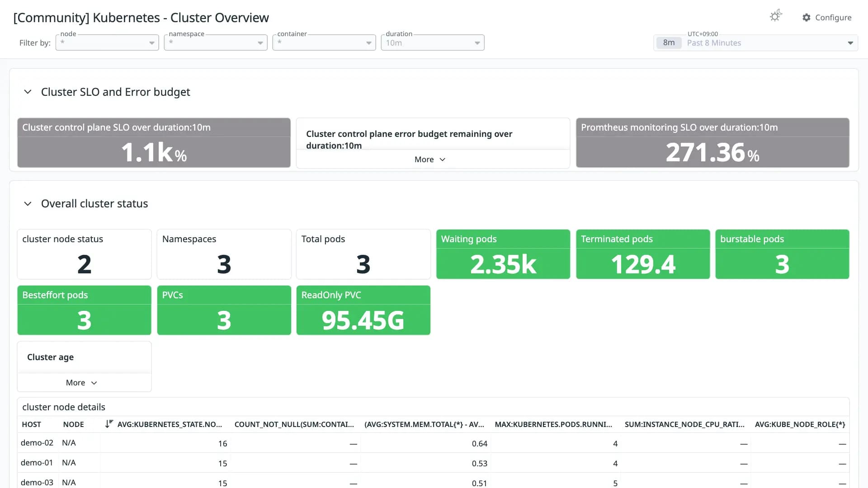Viewport: 868px width, 488px height.
Task: Click the 8m time badge
Action: pos(669,42)
